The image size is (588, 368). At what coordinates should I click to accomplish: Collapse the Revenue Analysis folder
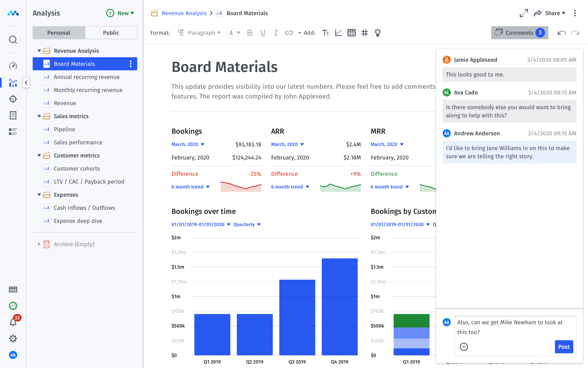[x=39, y=51]
